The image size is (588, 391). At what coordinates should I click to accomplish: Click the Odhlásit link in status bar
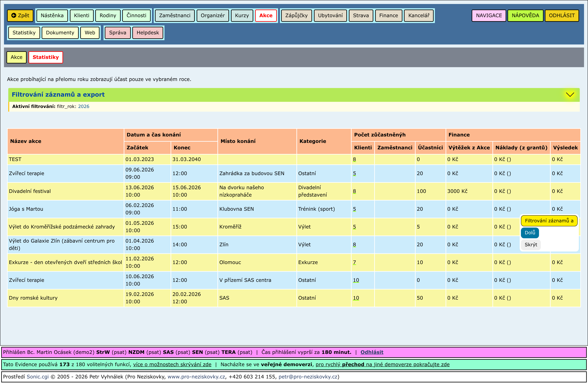372,352
